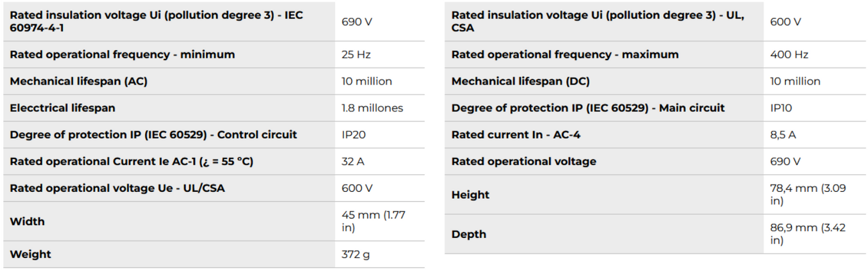The image size is (868, 278).
Task: Select the IP20 protection value
Action: 354,135
